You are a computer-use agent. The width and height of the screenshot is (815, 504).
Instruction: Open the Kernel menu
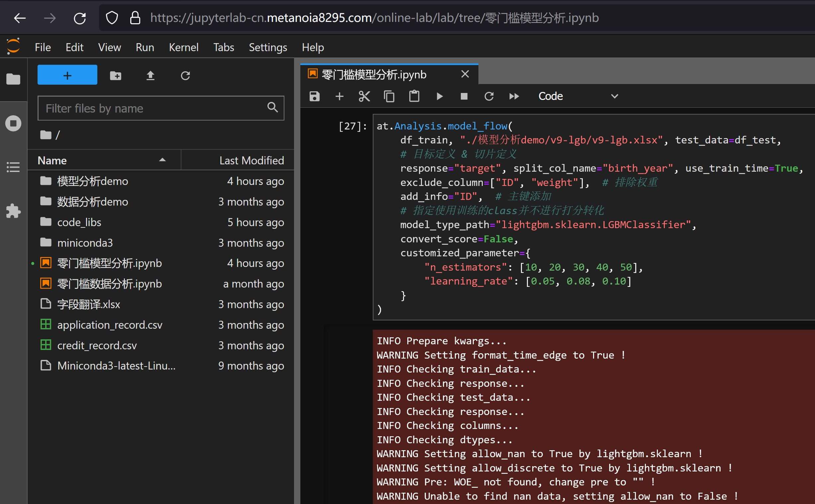click(x=183, y=47)
